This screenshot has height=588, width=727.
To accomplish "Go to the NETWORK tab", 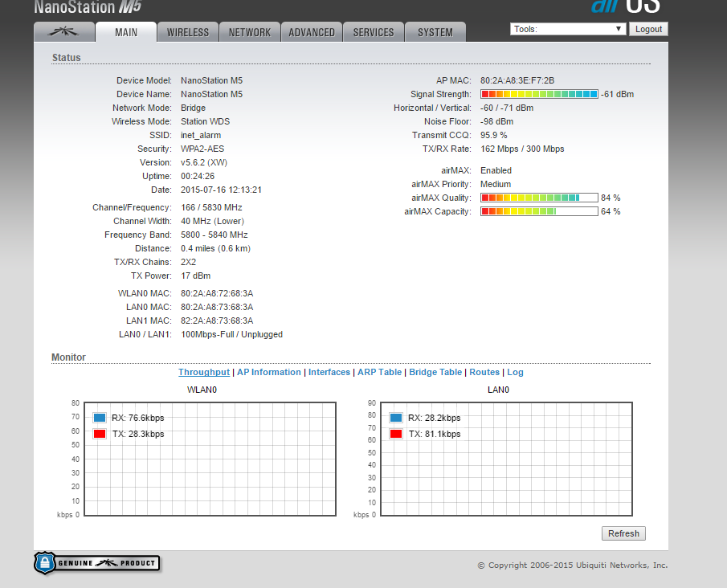I will pos(250,32).
